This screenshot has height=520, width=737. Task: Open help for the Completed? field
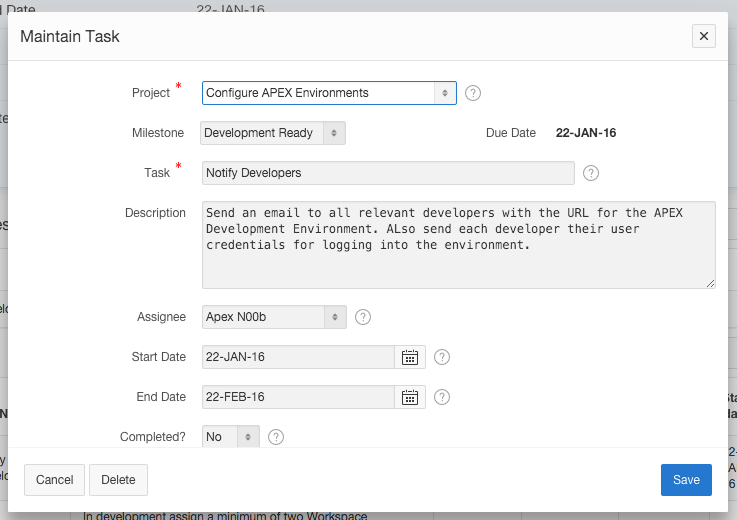(276, 437)
